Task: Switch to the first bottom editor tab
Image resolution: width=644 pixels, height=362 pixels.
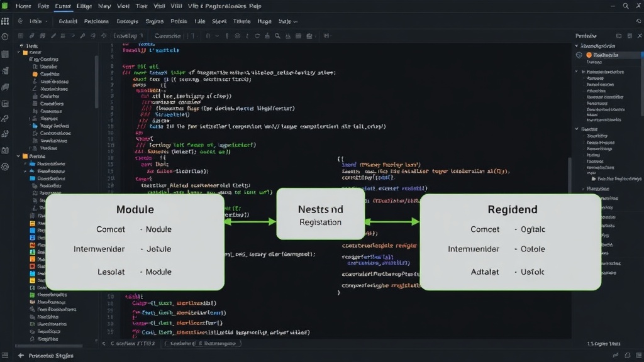Action: click(133, 344)
